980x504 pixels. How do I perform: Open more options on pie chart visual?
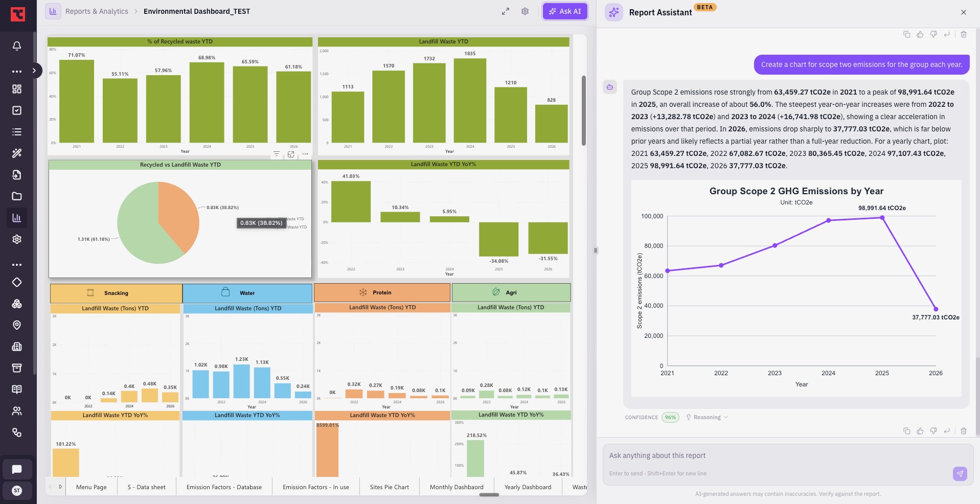(x=305, y=154)
